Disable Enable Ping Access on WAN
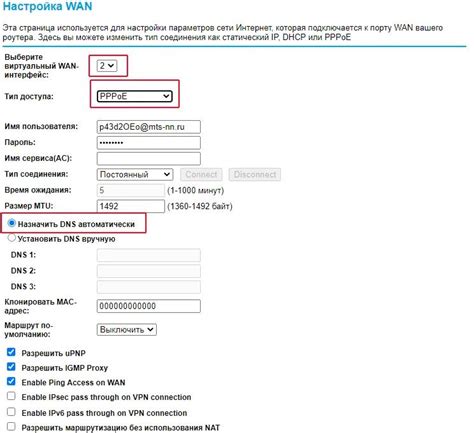This screenshot has width=474, height=433. point(11,381)
